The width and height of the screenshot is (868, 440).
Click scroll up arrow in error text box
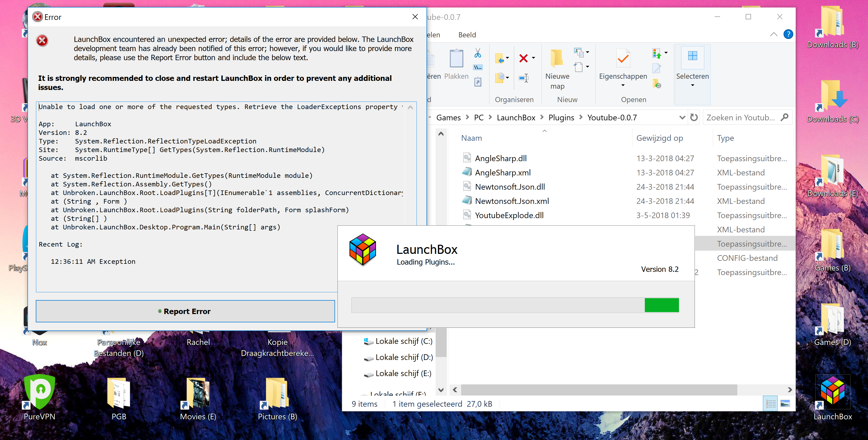pyautogui.click(x=410, y=108)
